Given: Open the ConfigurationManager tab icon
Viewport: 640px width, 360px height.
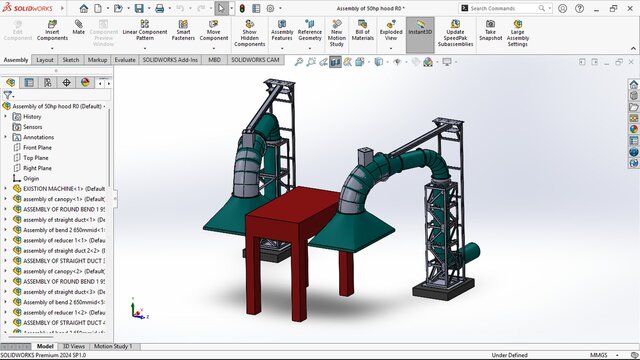Looking at the screenshot, I should 48,83.
